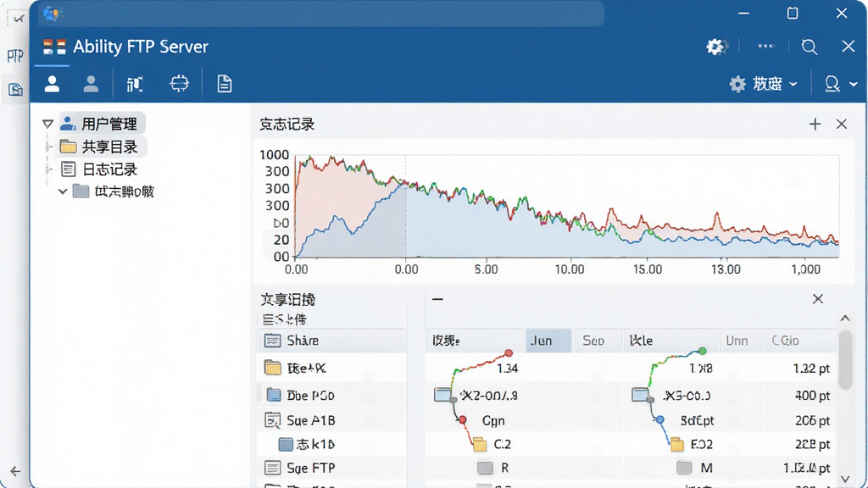Click the minus button in lower panel
This screenshot has height=488, width=868.
(438, 299)
